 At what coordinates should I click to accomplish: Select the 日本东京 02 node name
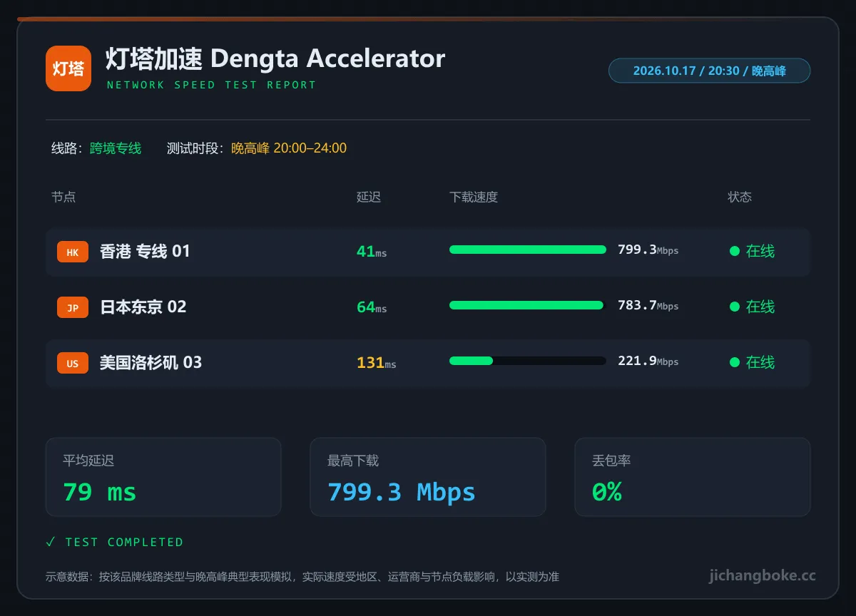(x=143, y=307)
